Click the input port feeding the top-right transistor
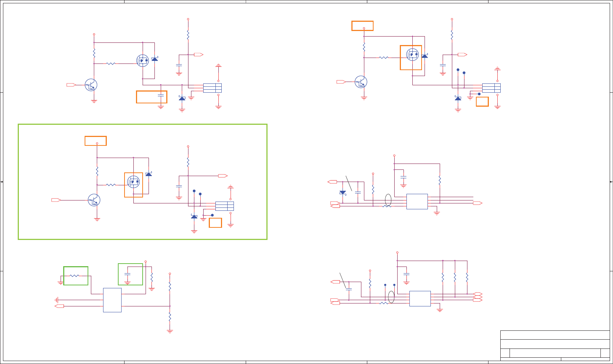Viewport: 613px width, 364px height. coord(341,82)
